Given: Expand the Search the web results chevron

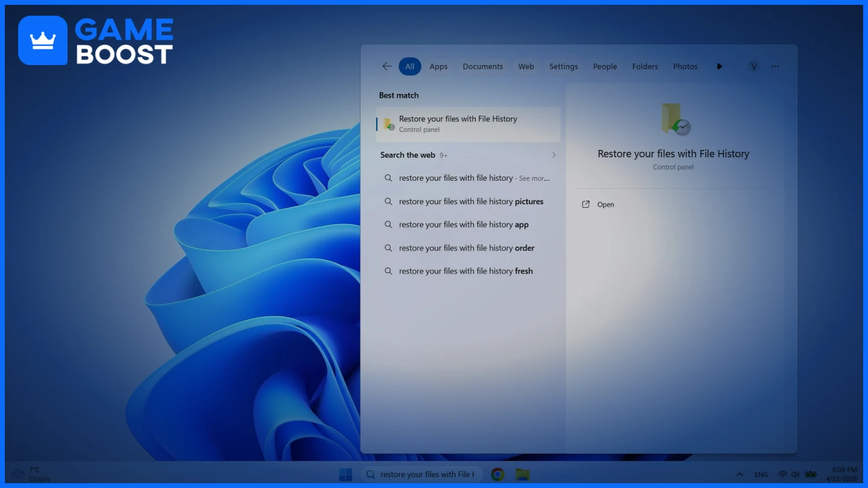Looking at the screenshot, I should pos(553,155).
